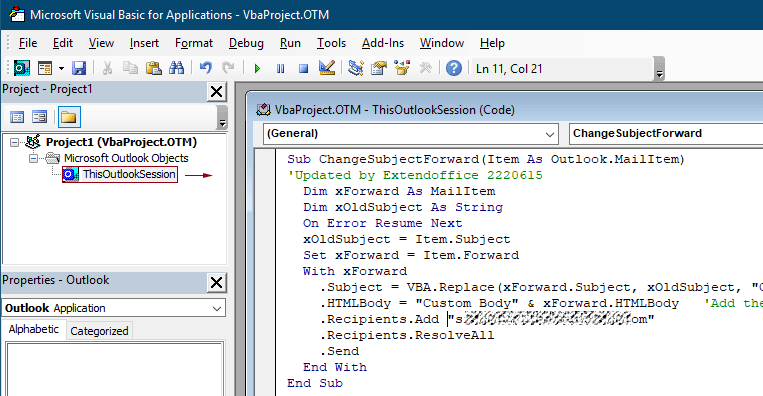Open the (General) object dropdown
This screenshot has width=763, height=396.
pos(410,134)
